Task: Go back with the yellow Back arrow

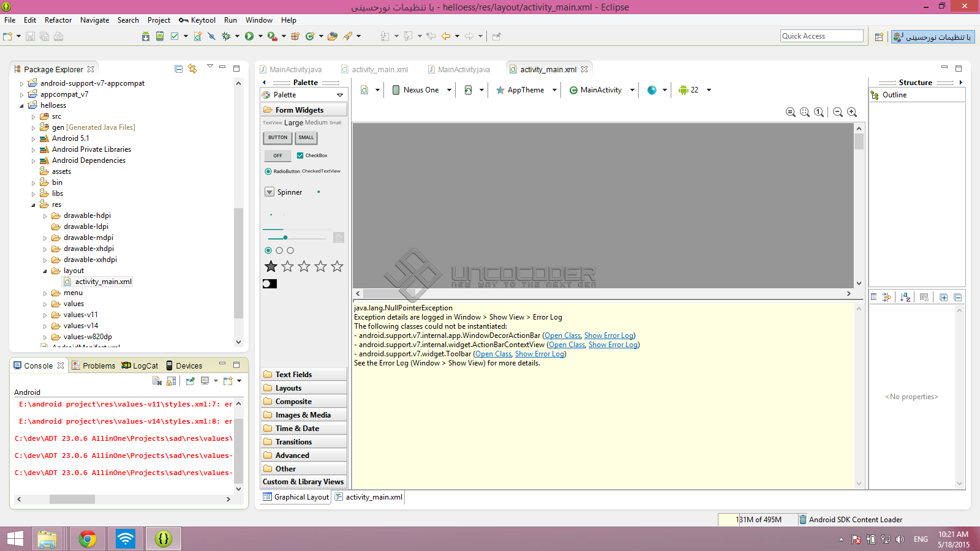Action: coord(446,36)
